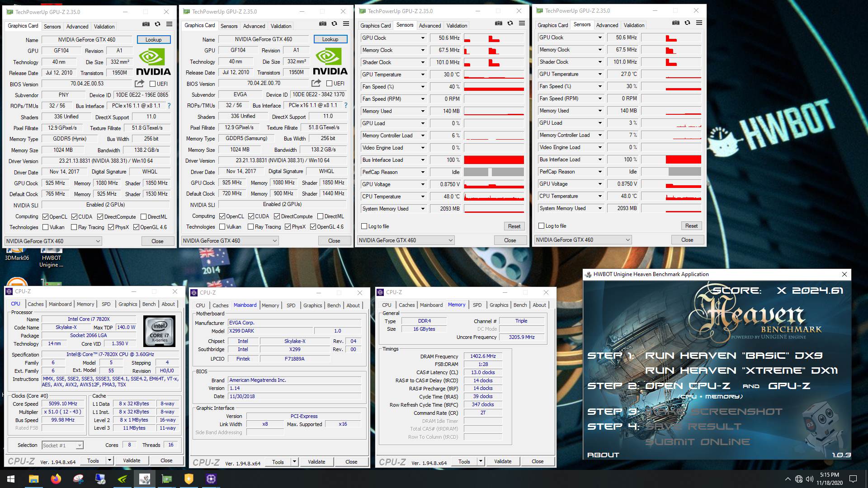Click Bus Interface Load graph showing 30.0 °C window
This screenshot has width=868, height=488.
pyautogui.click(x=494, y=160)
